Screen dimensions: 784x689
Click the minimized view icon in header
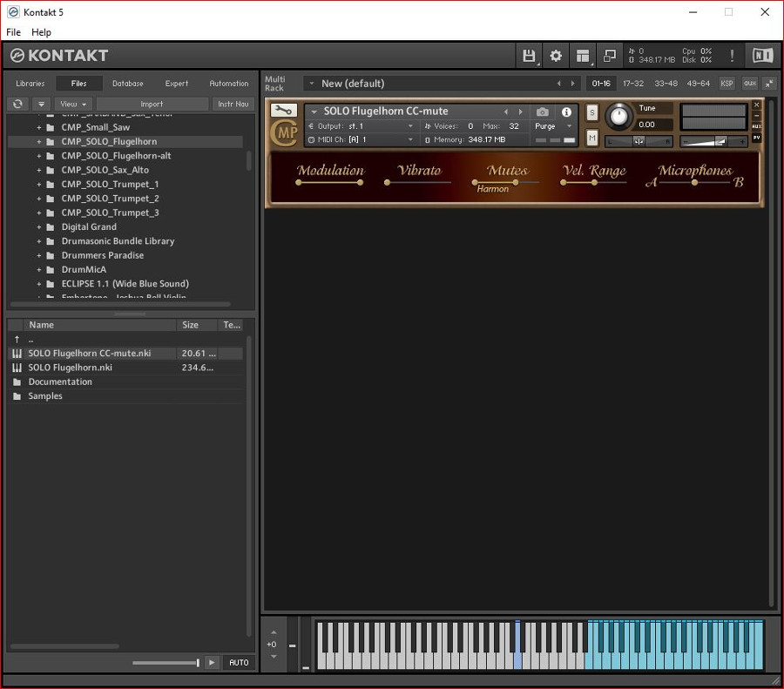[610, 56]
